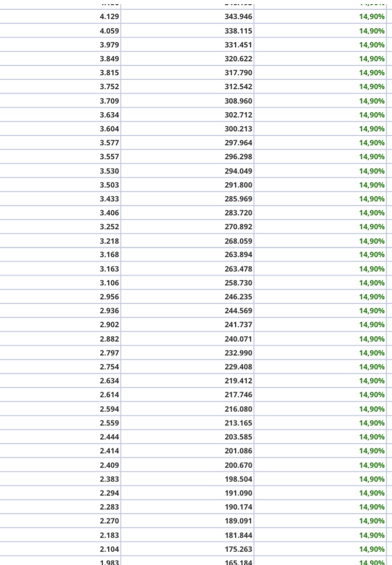This screenshot has width=392, height=565.
Task: Click the 320.622 cell
Action: [238, 59]
